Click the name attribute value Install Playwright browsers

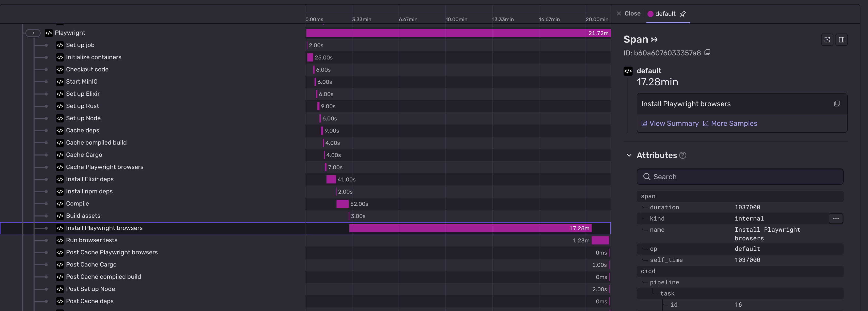click(767, 234)
